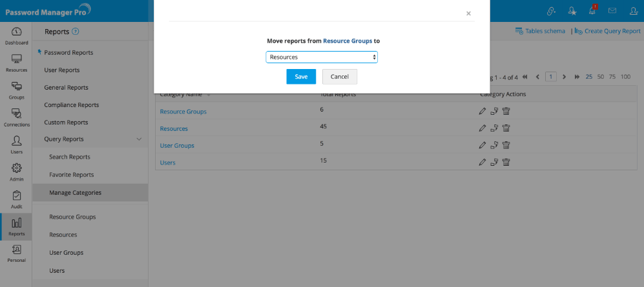The width and height of the screenshot is (644, 287).
Task: Open the mail envelope icon
Action: click(x=612, y=10)
